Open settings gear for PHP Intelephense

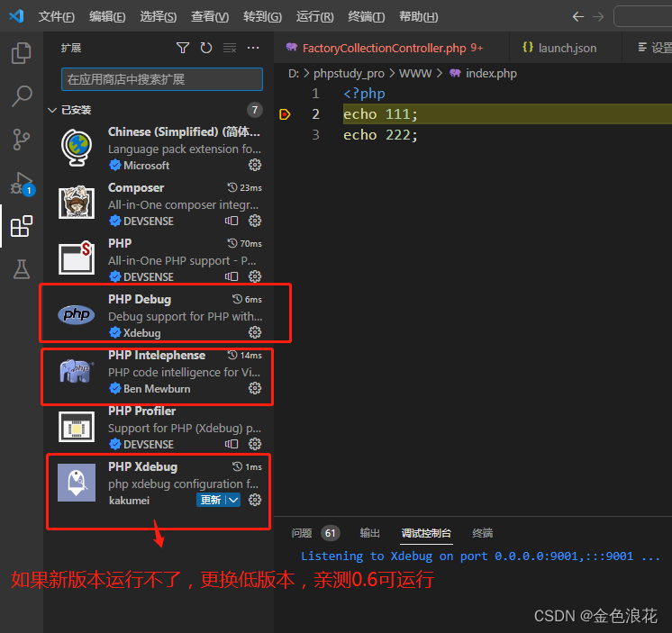tap(255, 388)
